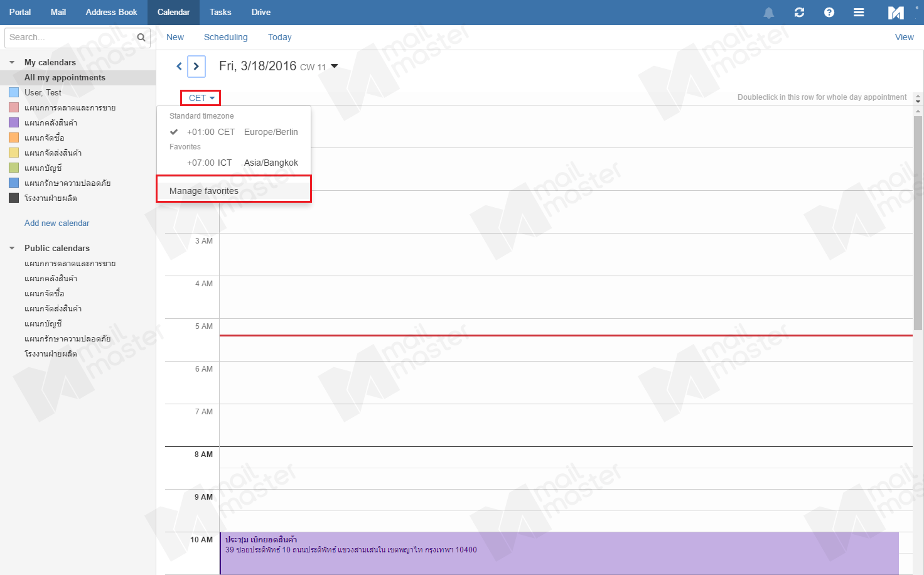Select the Calendar tab
Image resolution: width=924 pixels, height=575 pixels.
[x=173, y=12]
